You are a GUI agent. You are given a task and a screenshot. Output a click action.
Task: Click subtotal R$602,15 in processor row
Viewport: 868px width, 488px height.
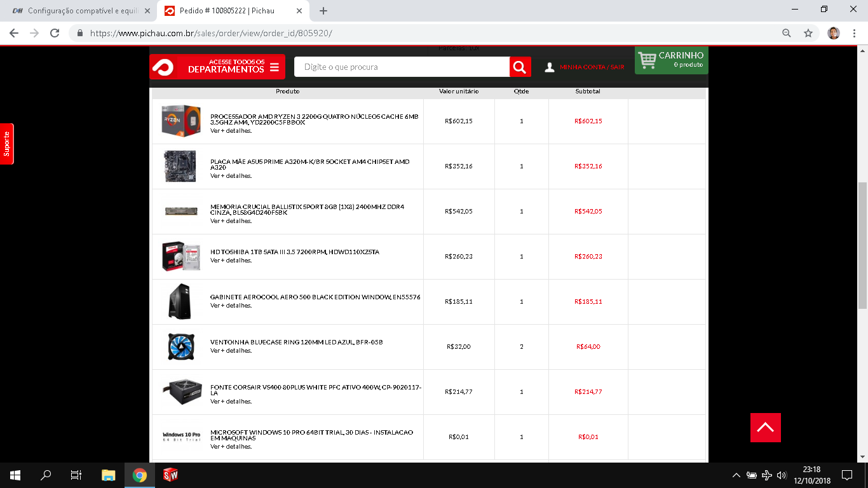click(588, 121)
